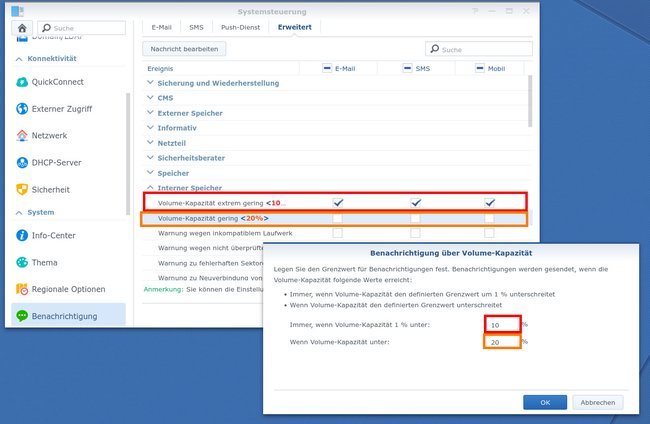The height and width of the screenshot is (424, 650).
Task: Click help question mark in title bar
Action: (x=475, y=11)
